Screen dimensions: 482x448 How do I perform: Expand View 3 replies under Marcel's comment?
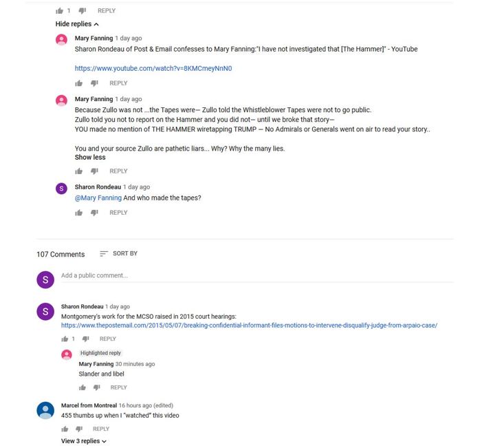click(x=84, y=441)
